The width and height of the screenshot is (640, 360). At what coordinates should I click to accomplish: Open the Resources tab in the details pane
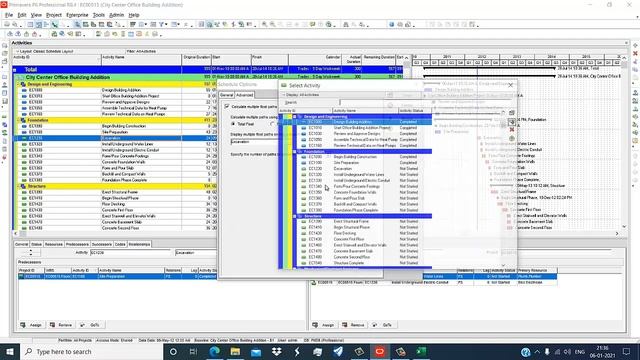pos(54,244)
